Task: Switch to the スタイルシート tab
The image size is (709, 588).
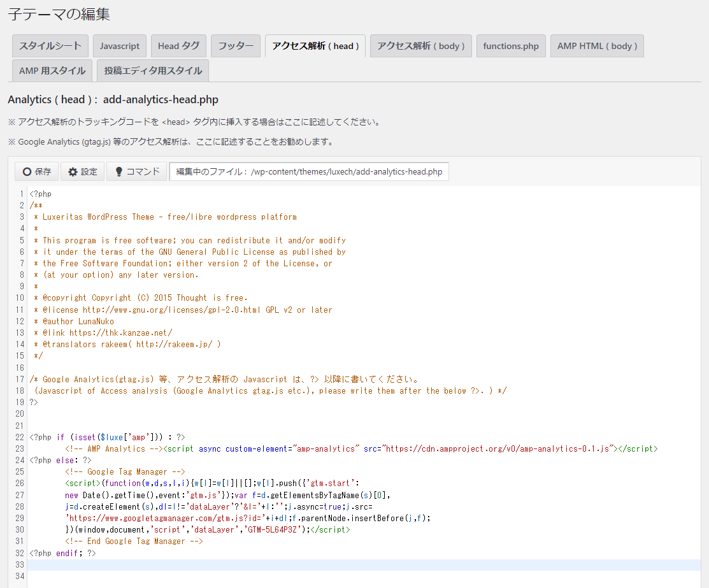Action: point(50,46)
